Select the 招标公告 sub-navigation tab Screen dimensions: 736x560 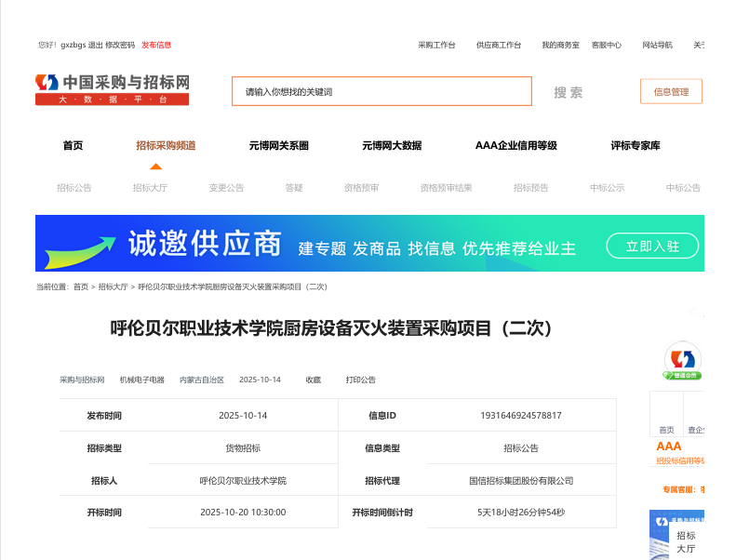tap(74, 187)
